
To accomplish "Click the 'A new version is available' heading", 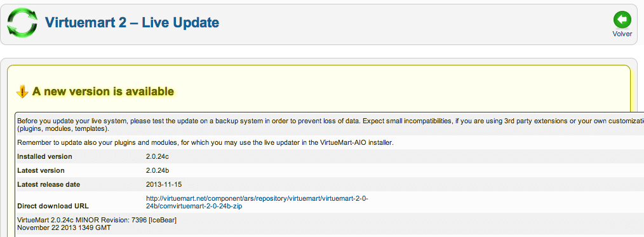I will (103, 91).
